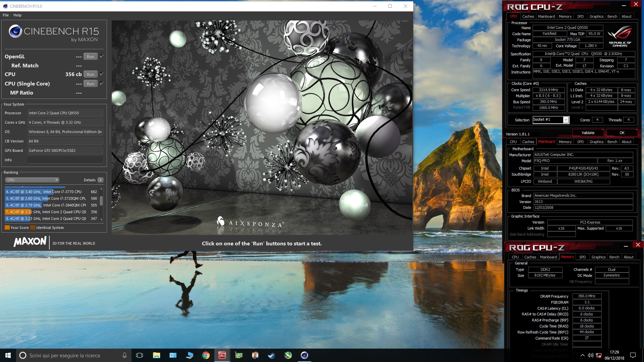Open network status tray icon
The image size is (644, 362).
(x=599, y=355)
